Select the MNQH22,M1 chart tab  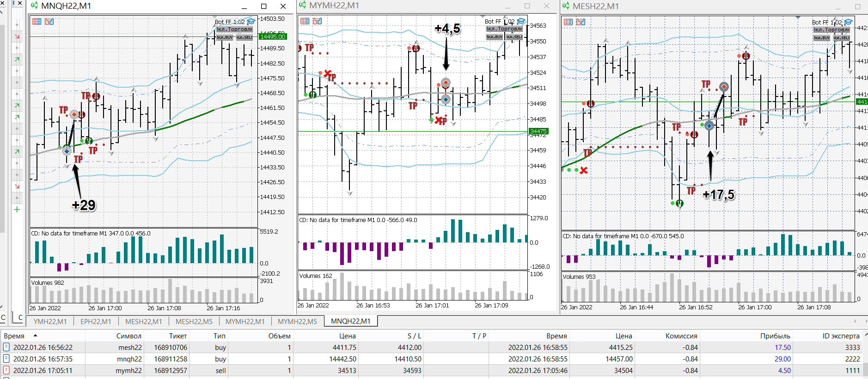351,321
